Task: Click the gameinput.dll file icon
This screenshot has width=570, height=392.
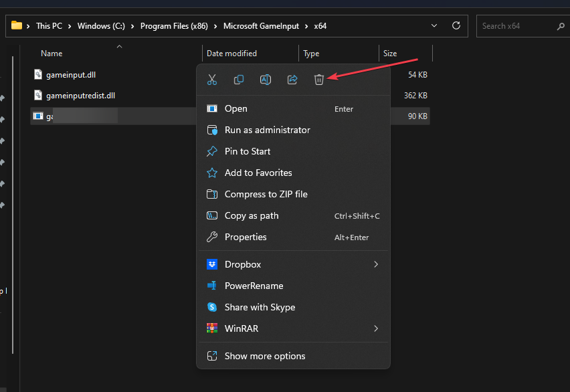Action: point(38,74)
